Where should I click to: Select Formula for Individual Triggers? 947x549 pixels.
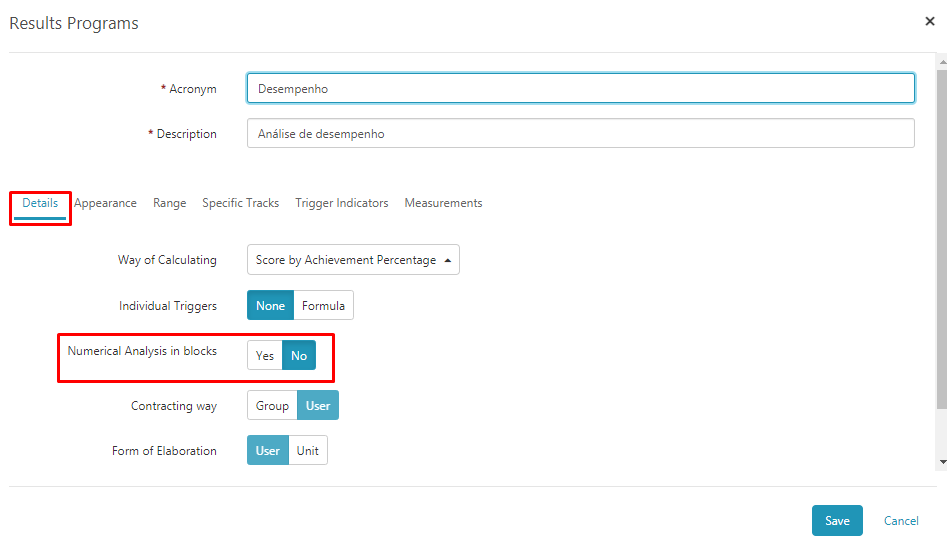323,306
